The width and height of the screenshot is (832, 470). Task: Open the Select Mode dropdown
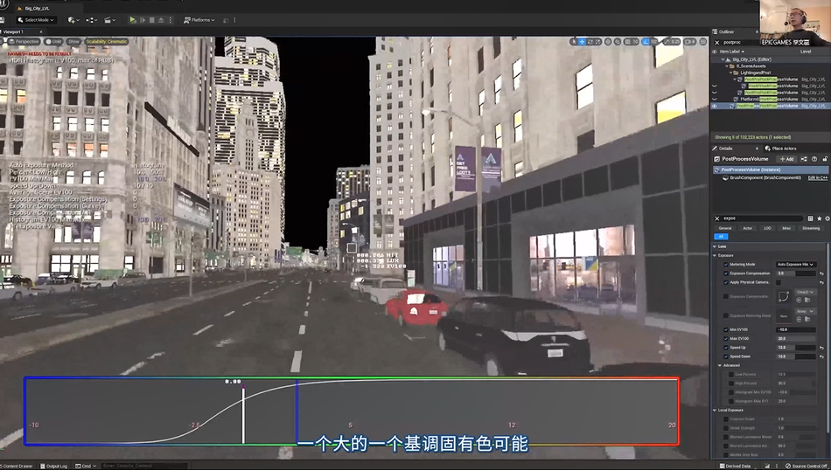[x=36, y=20]
